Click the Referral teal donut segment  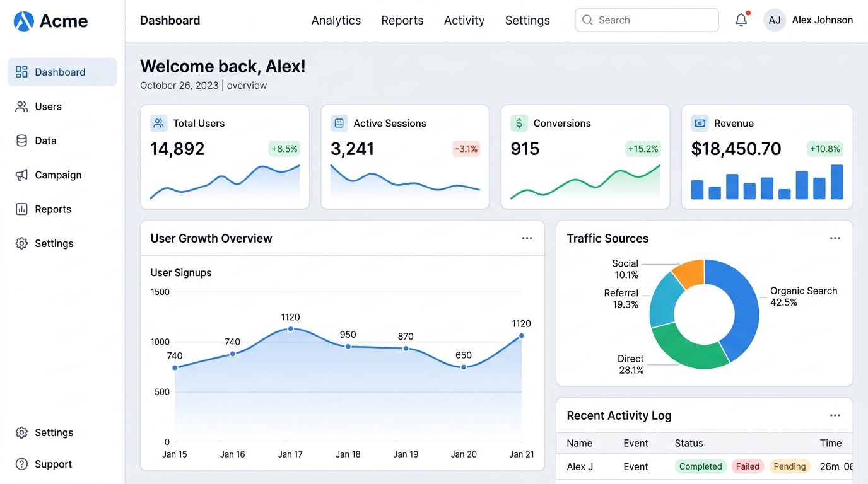[x=664, y=299]
